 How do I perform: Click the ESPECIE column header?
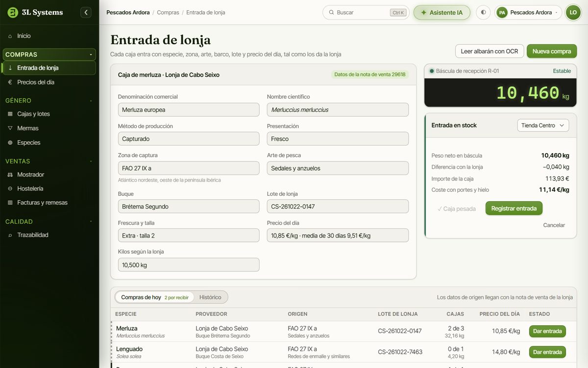pos(126,314)
